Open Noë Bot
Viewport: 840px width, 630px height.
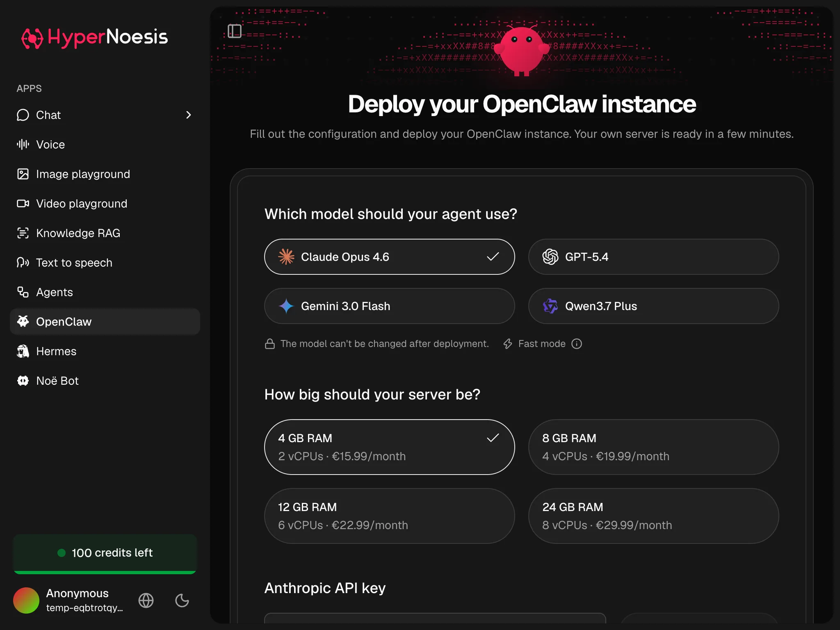[x=105, y=381]
